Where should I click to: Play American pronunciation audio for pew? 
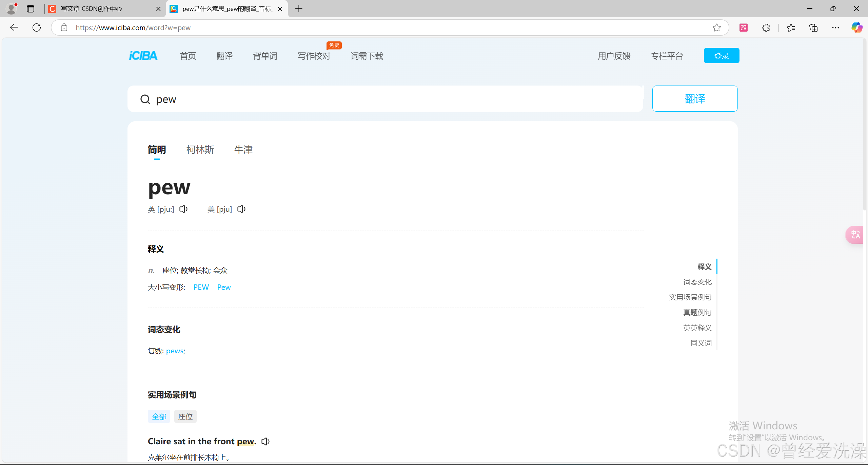241,209
